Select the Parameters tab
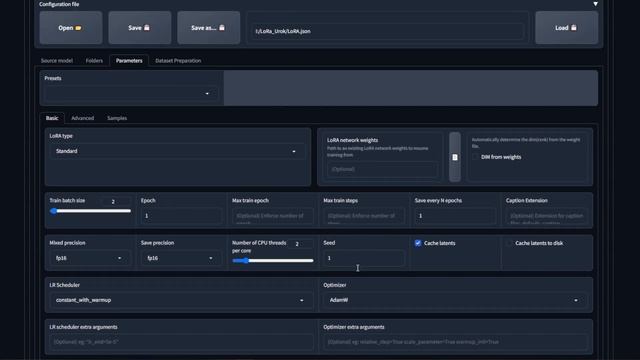640x360 pixels. 129,60
